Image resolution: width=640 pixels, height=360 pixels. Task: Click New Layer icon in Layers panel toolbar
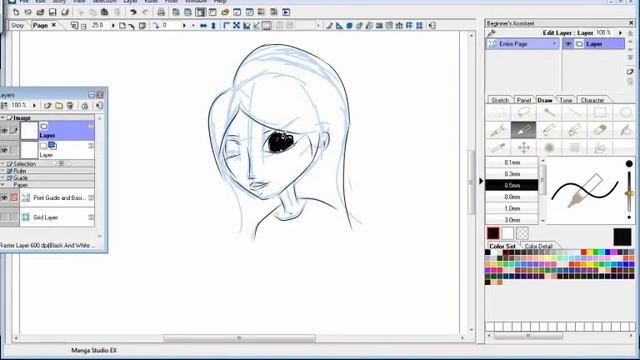click(47, 106)
